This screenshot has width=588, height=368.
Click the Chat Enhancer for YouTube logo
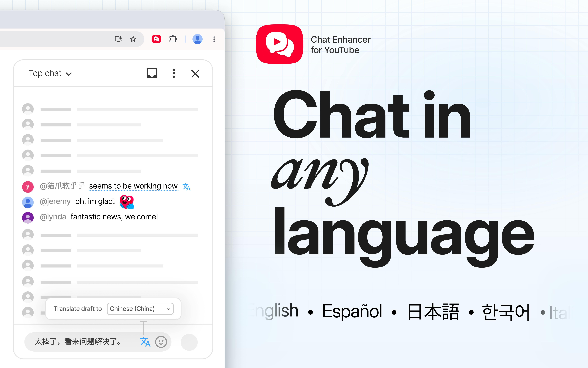(279, 44)
